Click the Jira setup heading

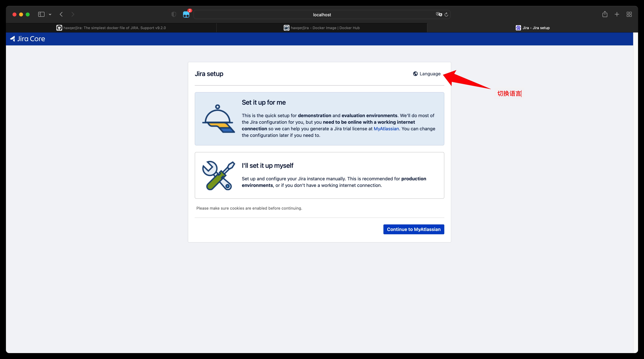(209, 74)
